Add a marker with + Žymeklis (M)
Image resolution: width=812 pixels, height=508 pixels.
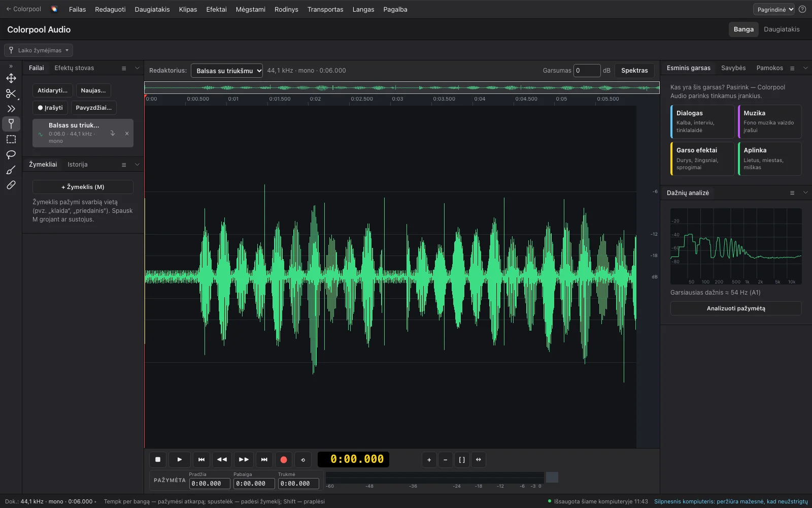(83, 187)
